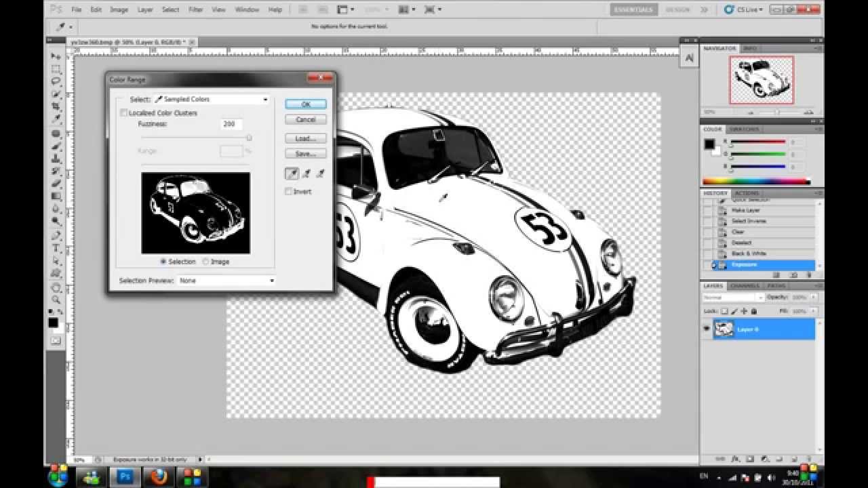Pick the Subtract from Sample eyedropper in Color Range
This screenshot has height=488, width=868.
tap(320, 174)
